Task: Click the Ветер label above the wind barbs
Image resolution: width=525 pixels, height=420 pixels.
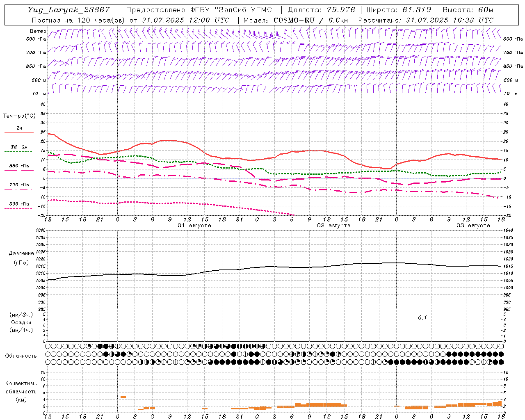Action: coord(38,31)
